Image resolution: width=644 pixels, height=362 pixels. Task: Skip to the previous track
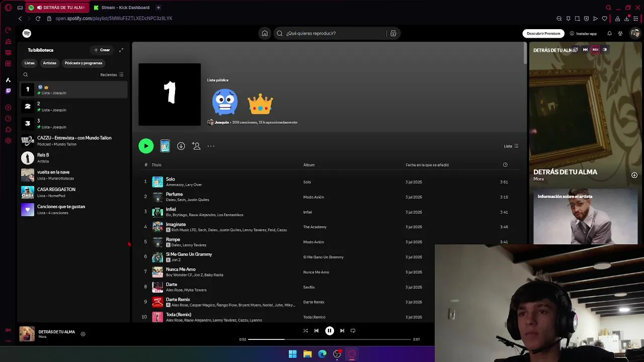[316, 331]
